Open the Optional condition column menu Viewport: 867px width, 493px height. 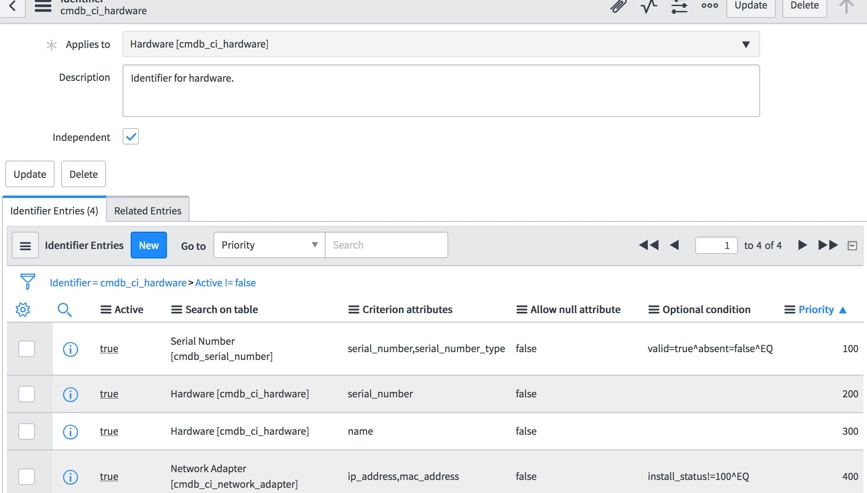(x=654, y=310)
